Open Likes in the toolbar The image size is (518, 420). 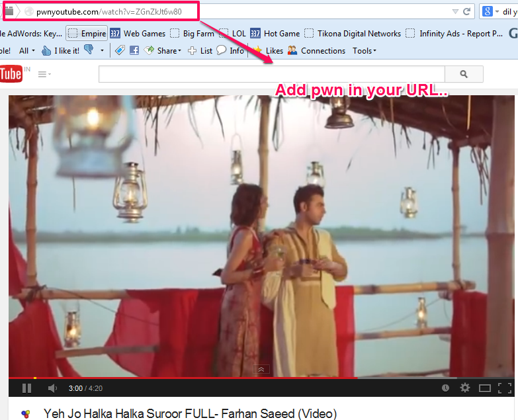pyautogui.click(x=268, y=50)
